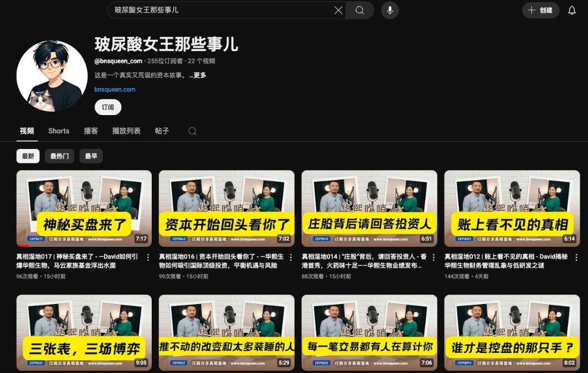Screen dimensions: 588x373
Task: Open video thumbnail 账上看不见的真相
Action: click(x=512, y=208)
